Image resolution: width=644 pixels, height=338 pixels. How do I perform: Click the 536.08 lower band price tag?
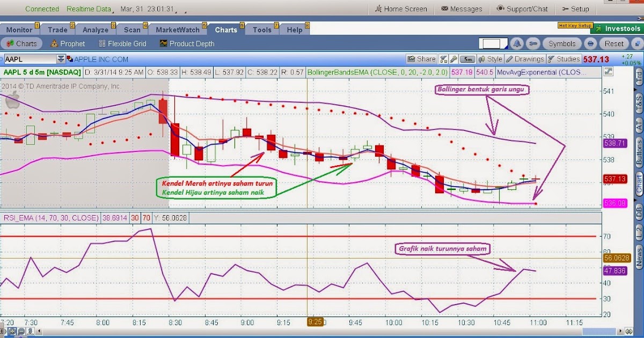click(x=615, y=203)
